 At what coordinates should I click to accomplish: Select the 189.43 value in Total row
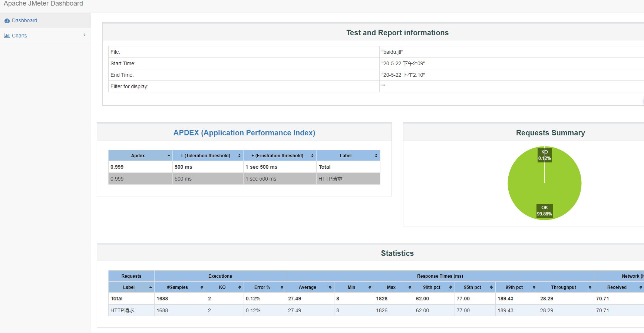pos(506,299)
